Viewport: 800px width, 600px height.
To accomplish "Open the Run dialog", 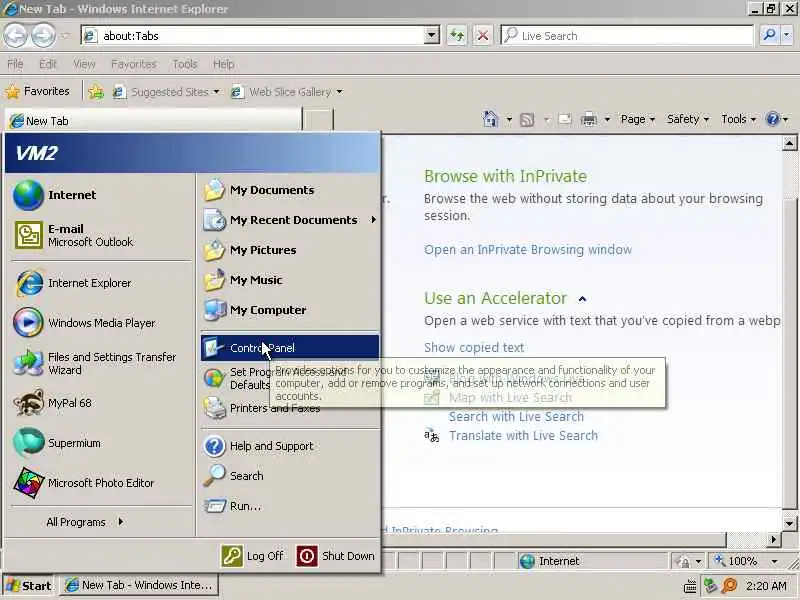I will pyautogui.click(x=290, y=506).
